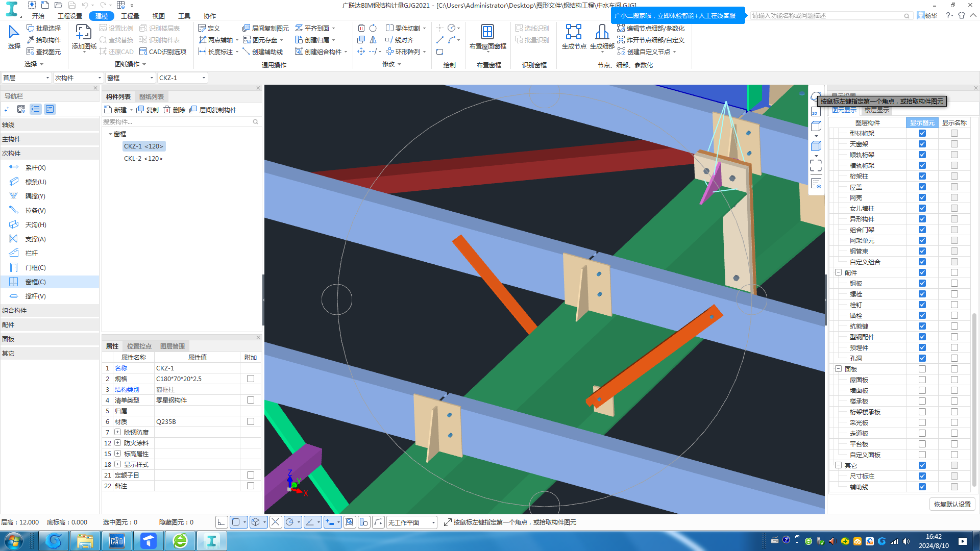Expand the 除锈防腐 property group
The height and width of the screenshot is (551, 980).
coord(118,432)
